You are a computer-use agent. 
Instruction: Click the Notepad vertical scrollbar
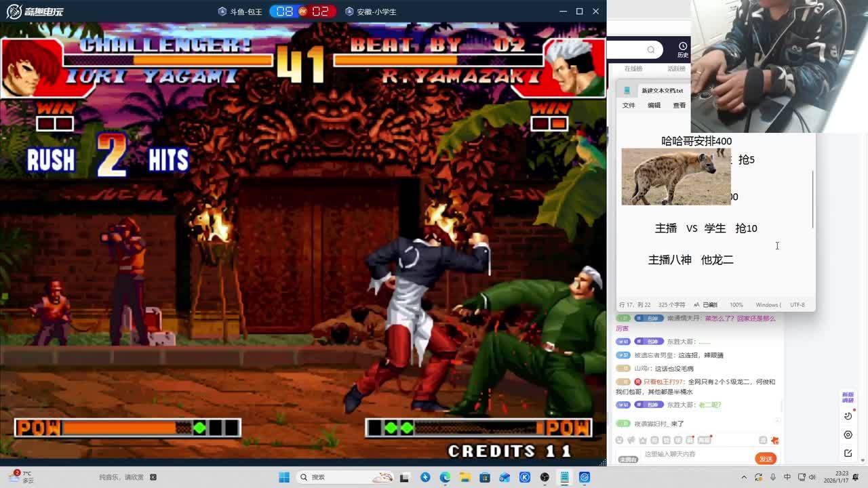point(812,199)
